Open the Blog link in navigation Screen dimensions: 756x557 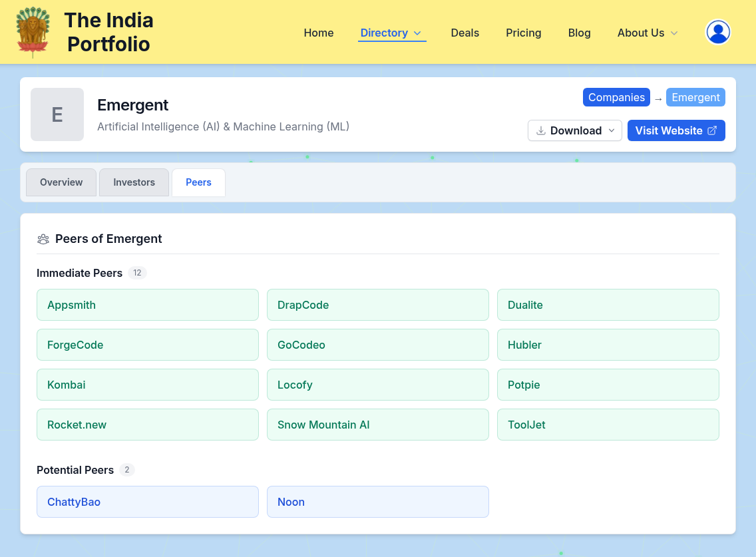(579, 33)
